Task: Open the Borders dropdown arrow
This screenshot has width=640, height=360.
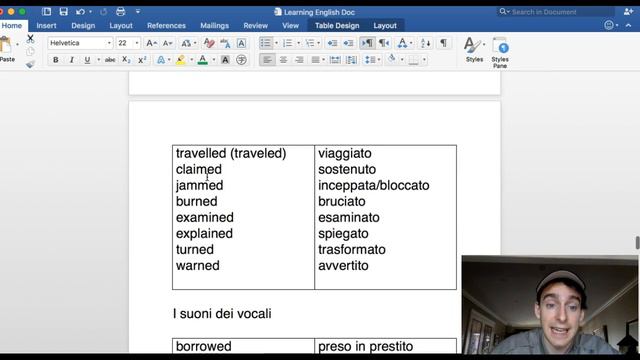Action: tap(424, 60)
